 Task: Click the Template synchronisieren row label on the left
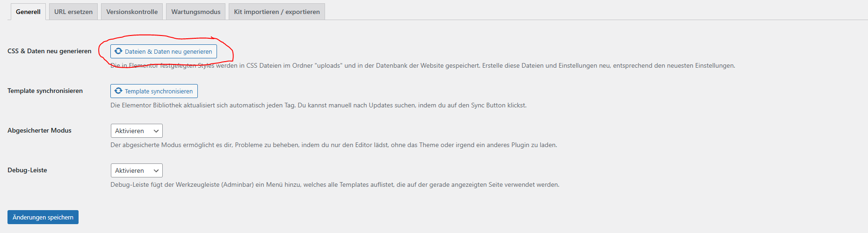[45, 91]
